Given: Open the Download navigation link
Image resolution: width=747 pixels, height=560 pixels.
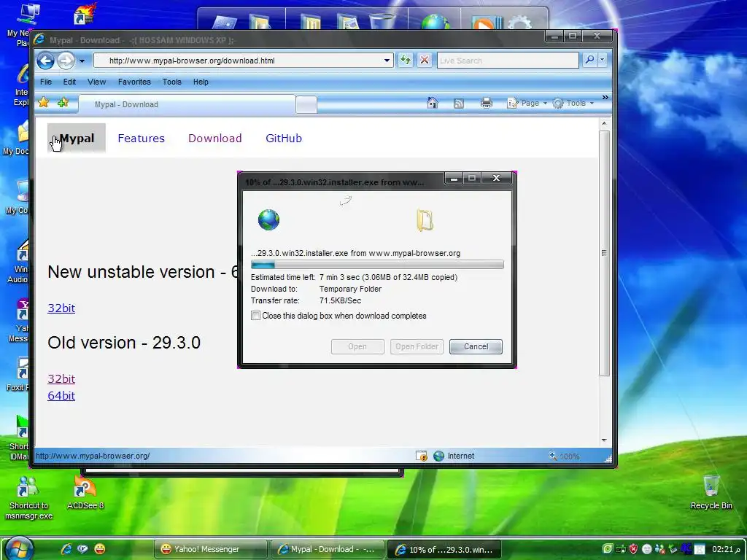Looking at the screenshot, I should click(215, 138).
